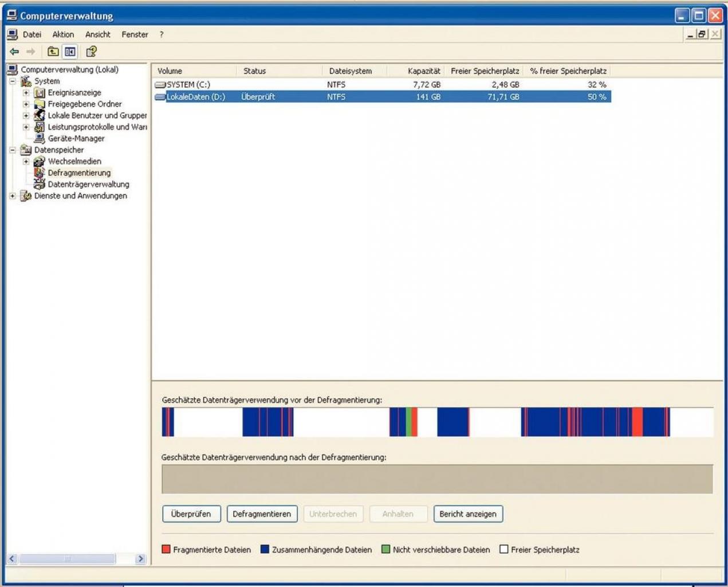Click the green Nicht verschiebbare Dateien swatch
The image size is (728, 587).
[x=385, y=549]
